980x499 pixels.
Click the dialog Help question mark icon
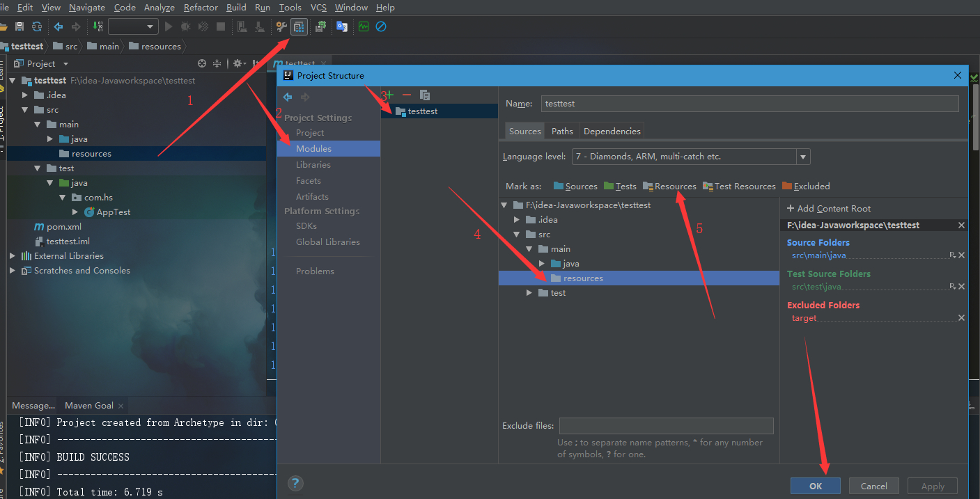pyautogui.click(x=295, y=483)
